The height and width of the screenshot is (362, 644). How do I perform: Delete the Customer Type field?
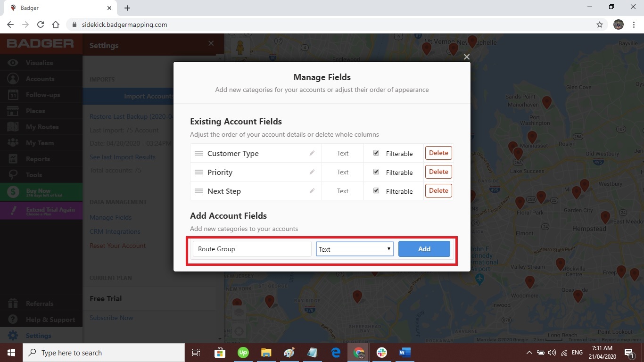(438, 153)
